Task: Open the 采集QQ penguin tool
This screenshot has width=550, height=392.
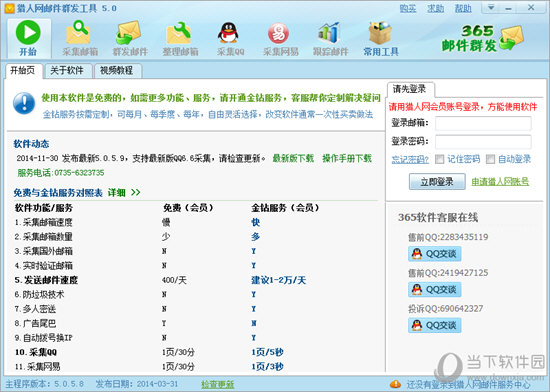Action: pyautogui.click(x=230, y=38)
